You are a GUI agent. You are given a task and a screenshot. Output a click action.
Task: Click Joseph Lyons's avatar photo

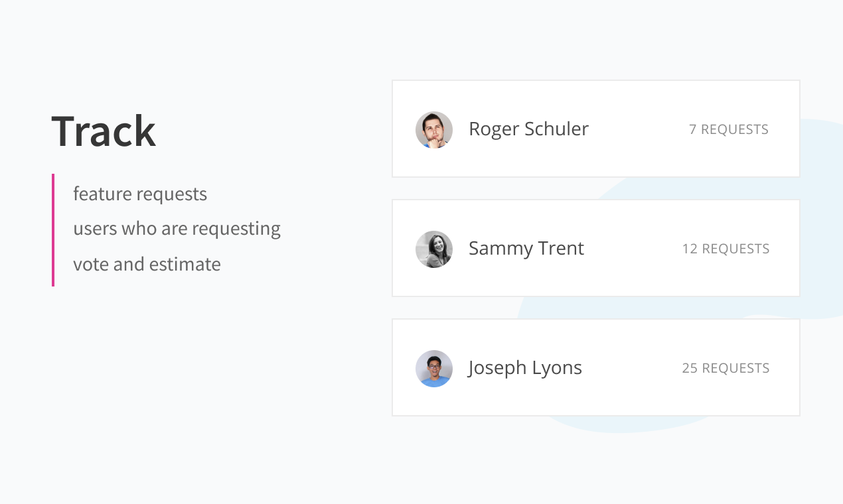434,368
